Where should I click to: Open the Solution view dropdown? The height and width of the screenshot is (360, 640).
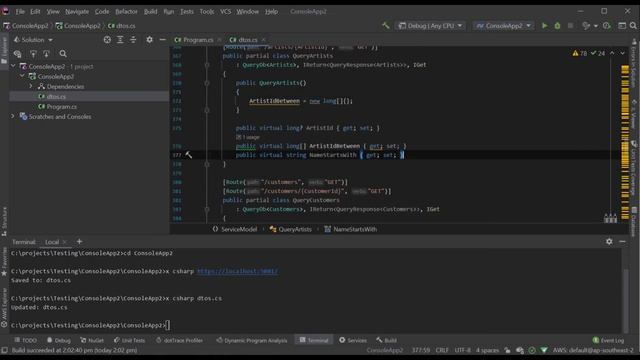(x=33, y=40)
